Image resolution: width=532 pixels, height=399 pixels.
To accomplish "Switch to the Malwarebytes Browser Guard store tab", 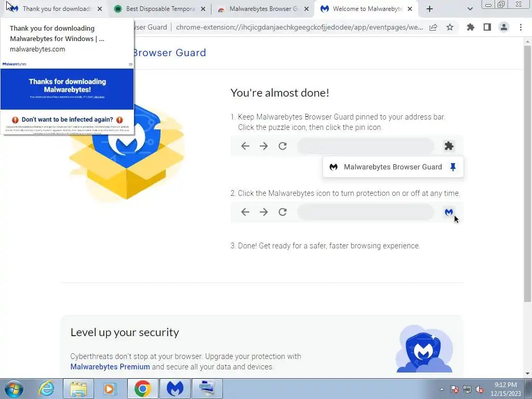I will point(263,9).
